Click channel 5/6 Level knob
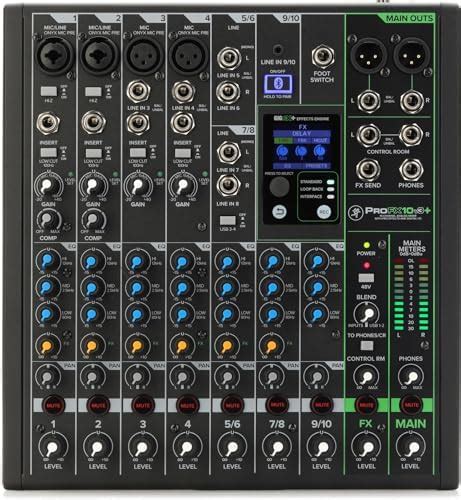This screenshot has width=461, height=500. point(232,447)
